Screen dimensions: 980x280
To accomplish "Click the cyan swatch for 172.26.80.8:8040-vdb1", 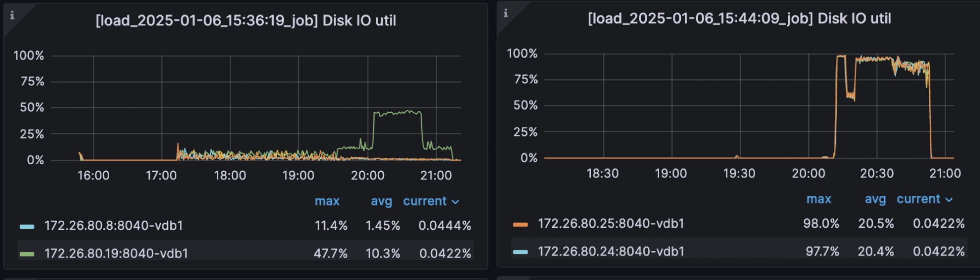I will point(27,226).
